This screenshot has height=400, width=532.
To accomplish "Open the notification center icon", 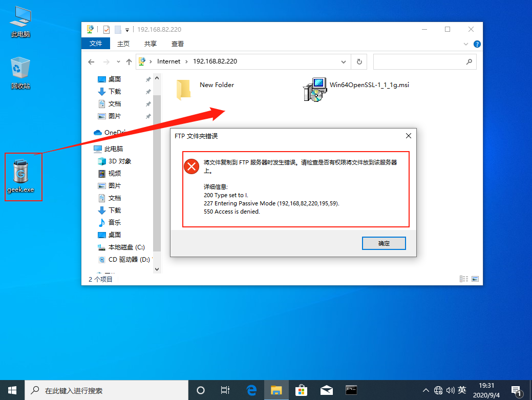I will (517, 391).
